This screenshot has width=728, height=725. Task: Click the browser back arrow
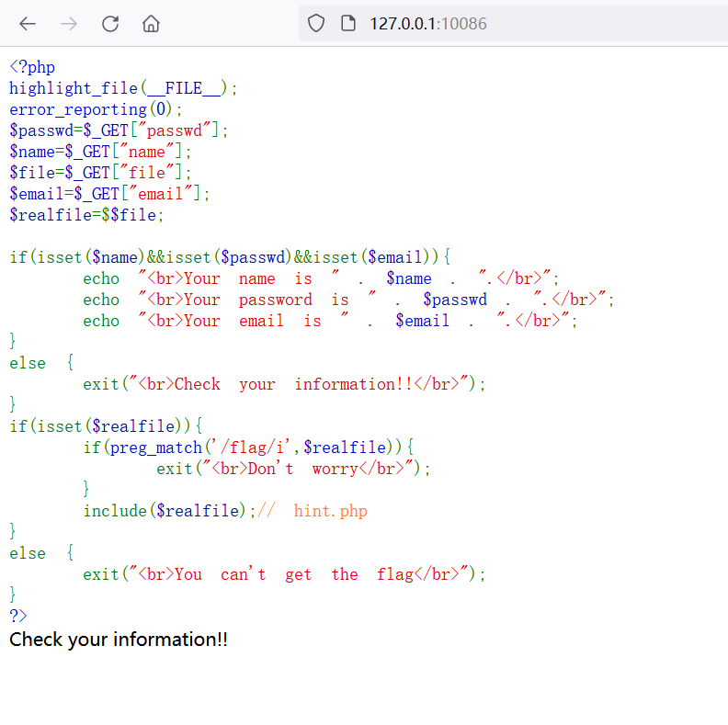pos(28,24)
